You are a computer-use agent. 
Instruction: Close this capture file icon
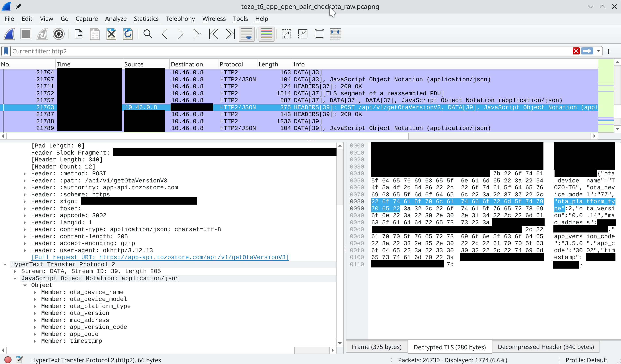tap(111, 34)
